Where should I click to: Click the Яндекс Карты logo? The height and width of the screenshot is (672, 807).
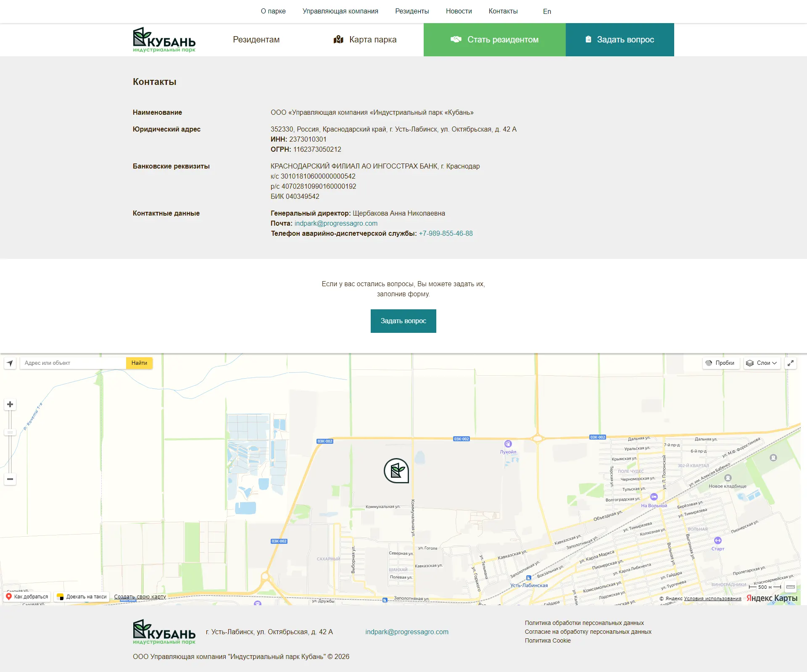(x=772, y=598)
